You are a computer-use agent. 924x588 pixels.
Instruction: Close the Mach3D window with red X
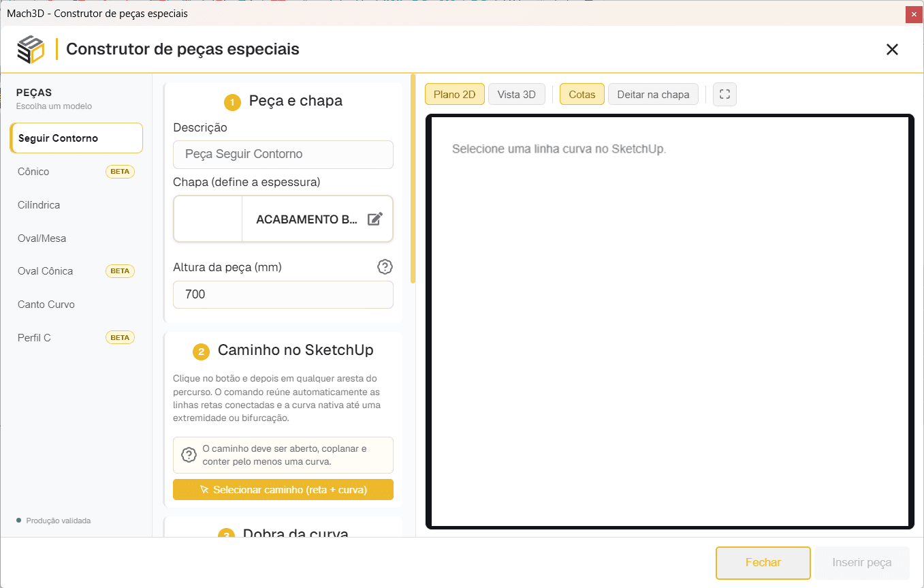tap(914, 14)
